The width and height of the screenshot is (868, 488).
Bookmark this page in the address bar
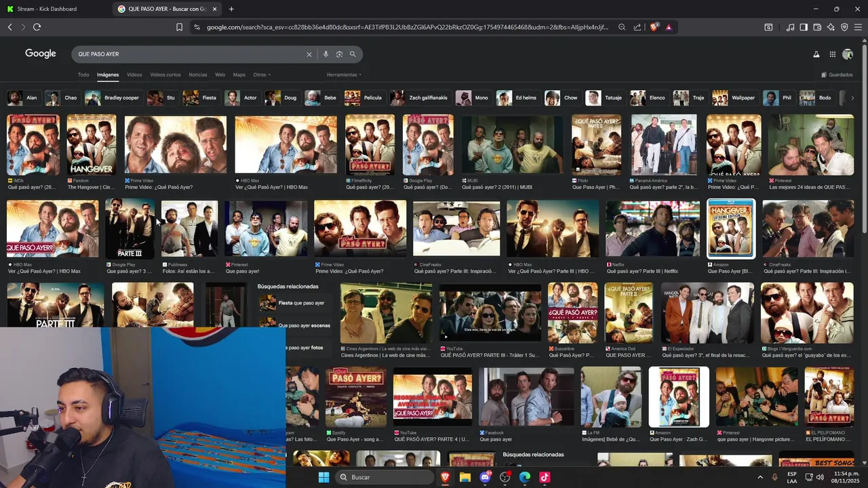(x=179, y=27)
